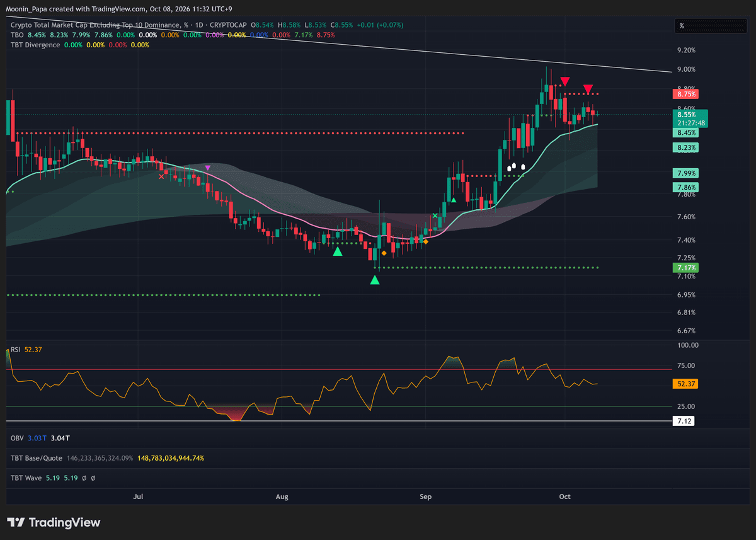Click the leftmost white marker in mid-September
Image resolution: width=756 pixels, height=540 pixels.
[509, 168]
